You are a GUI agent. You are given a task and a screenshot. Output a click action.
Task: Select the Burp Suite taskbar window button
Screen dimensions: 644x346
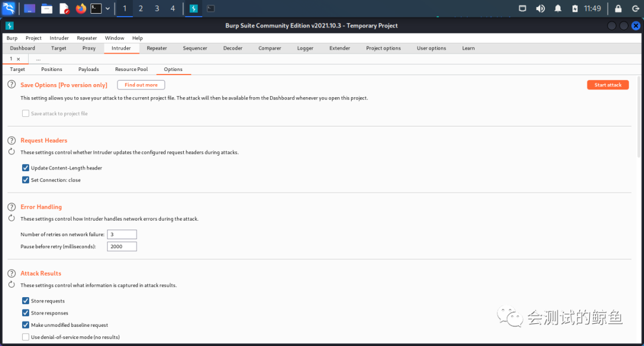(x=193, y=8)
